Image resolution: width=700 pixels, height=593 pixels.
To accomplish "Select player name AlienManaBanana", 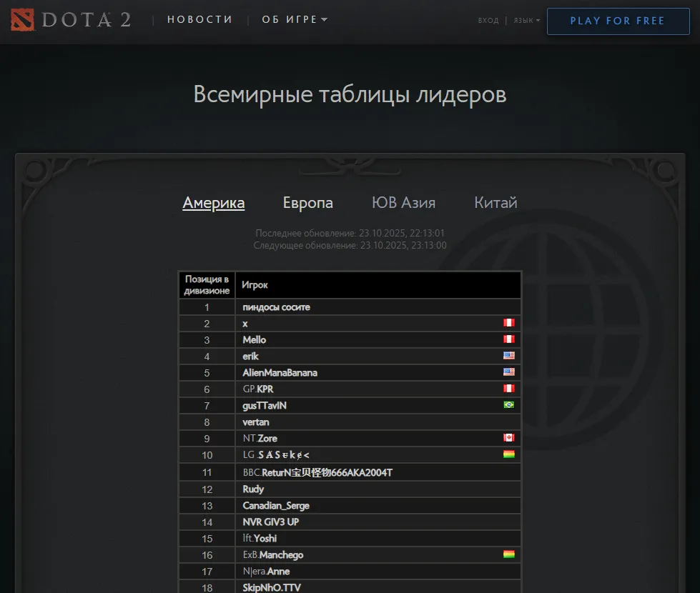I will (x=280, y=373).
